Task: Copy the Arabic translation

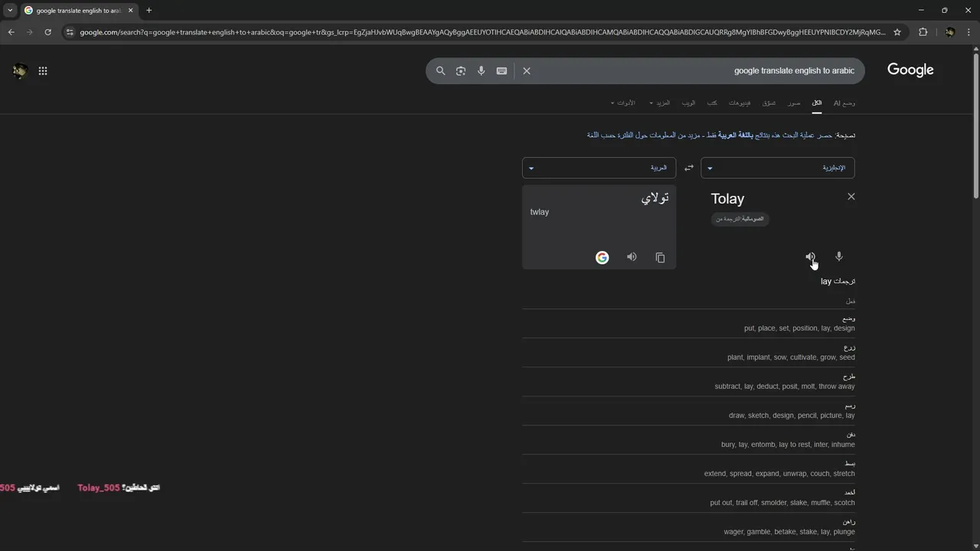Action: pos(660,257)
